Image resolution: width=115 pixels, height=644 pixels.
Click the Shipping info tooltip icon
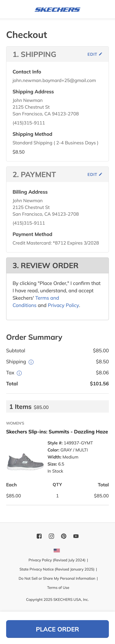coord(31,362)
